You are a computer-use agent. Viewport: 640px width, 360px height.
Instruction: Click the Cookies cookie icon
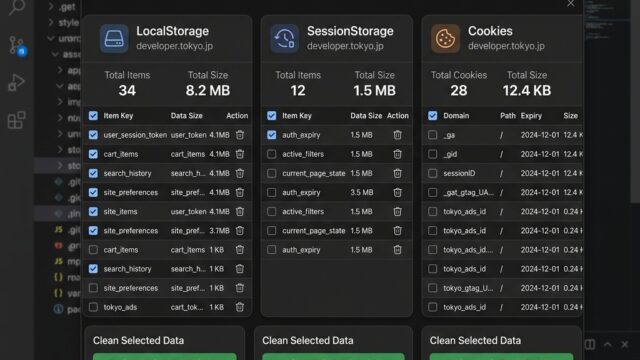tap(445, 38)
